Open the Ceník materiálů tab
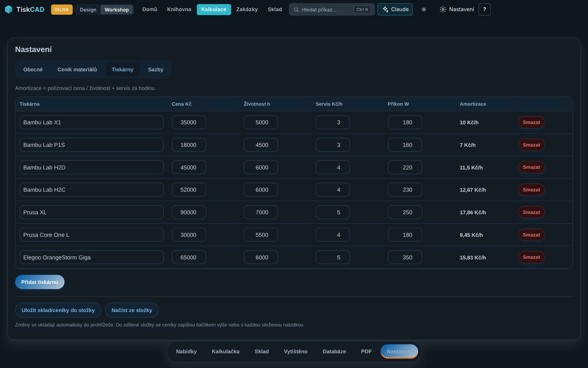 pos(77,70)
